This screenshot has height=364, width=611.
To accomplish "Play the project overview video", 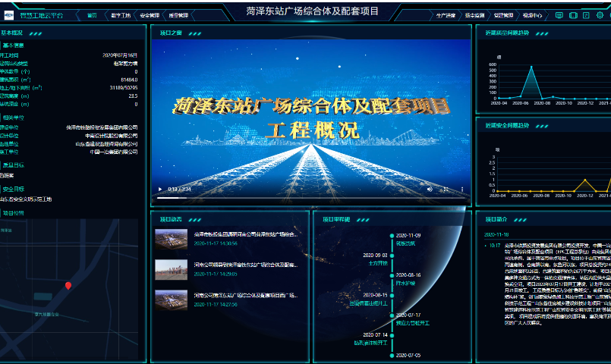I will [159, 189].
